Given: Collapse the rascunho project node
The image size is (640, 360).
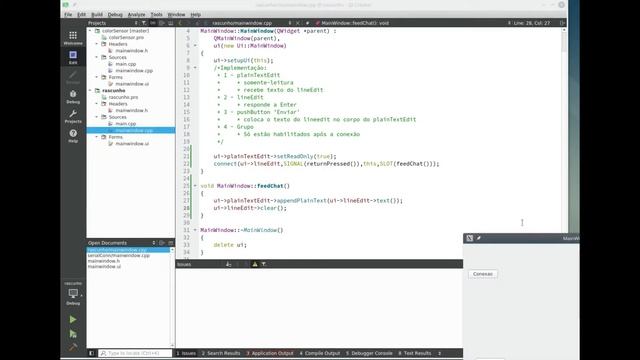Looking at the screenshot, I should (90, 90).
